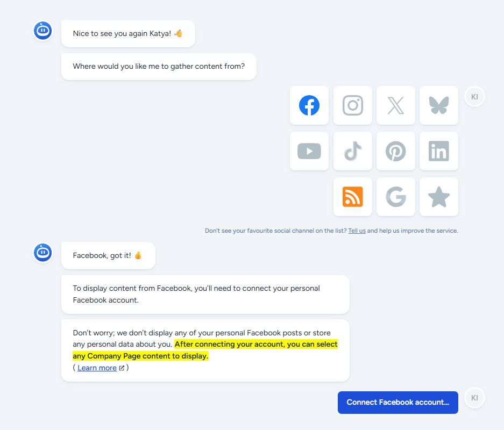Screen dimensions: 504x430
Task: Pick the Pinterest source tile
Action: (x=396, y=151)
